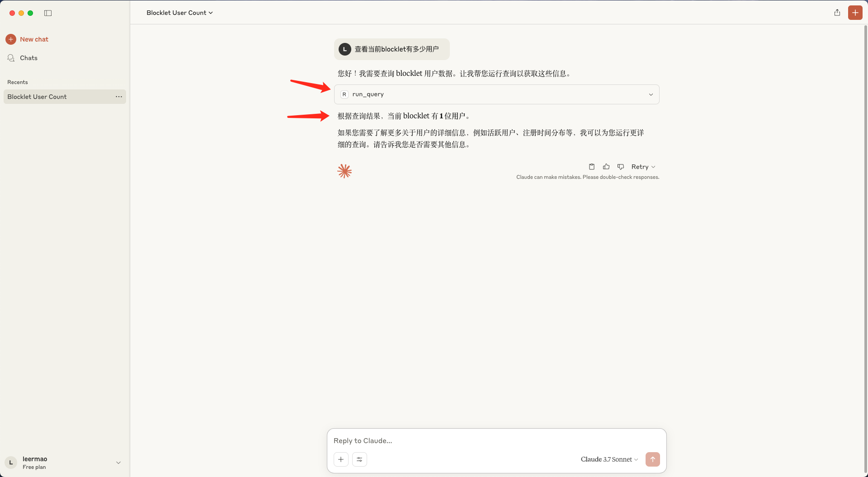Toggle the sidebar panel icon

[x=48, y=13]
